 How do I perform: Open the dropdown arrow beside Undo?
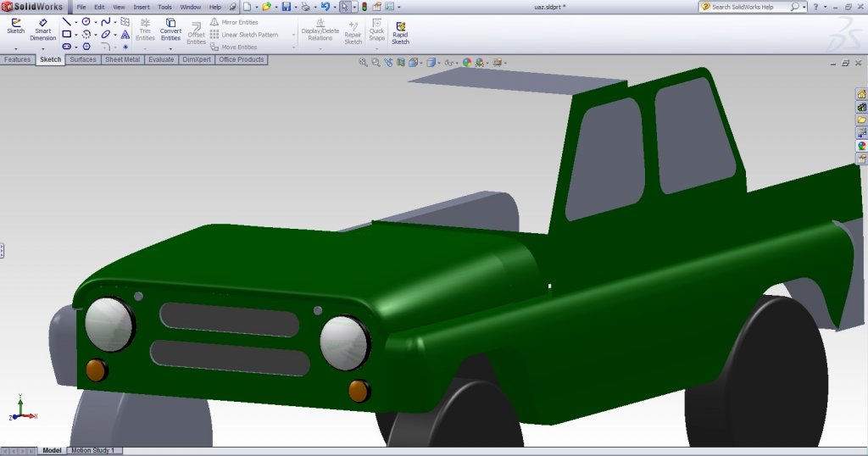(x=336, y=7)
